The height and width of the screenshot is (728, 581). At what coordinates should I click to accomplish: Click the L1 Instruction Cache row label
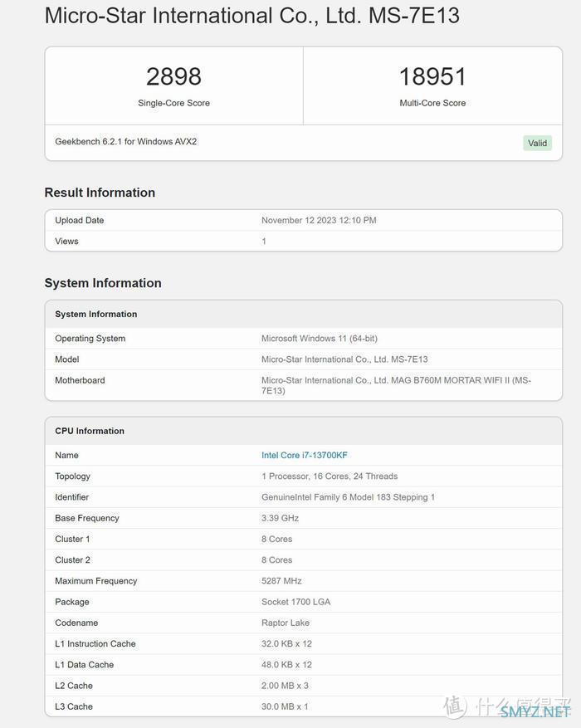coord(95,643)
